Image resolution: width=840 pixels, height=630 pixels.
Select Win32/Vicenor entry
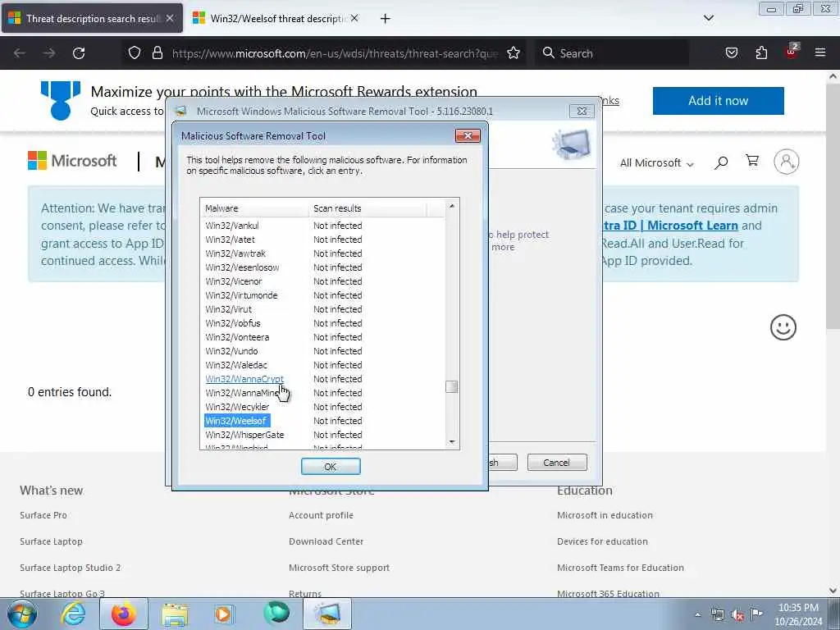(x=234, y=281)
